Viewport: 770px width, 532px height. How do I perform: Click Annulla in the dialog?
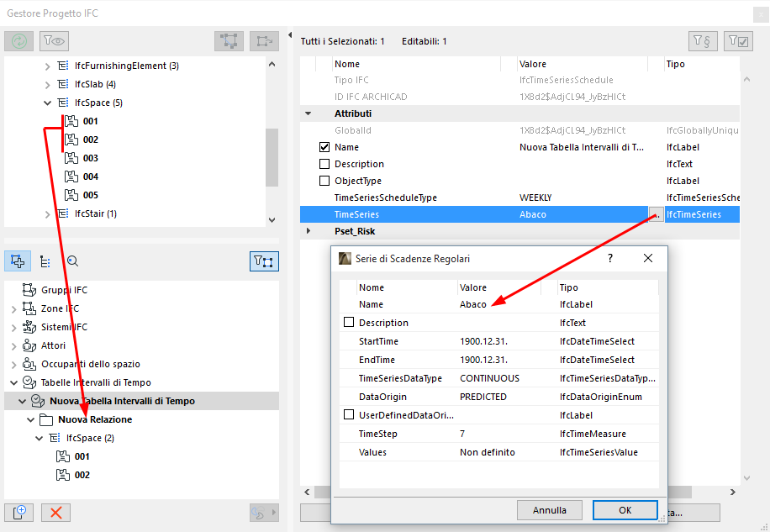pyautogui.click(x=550, y=510)
